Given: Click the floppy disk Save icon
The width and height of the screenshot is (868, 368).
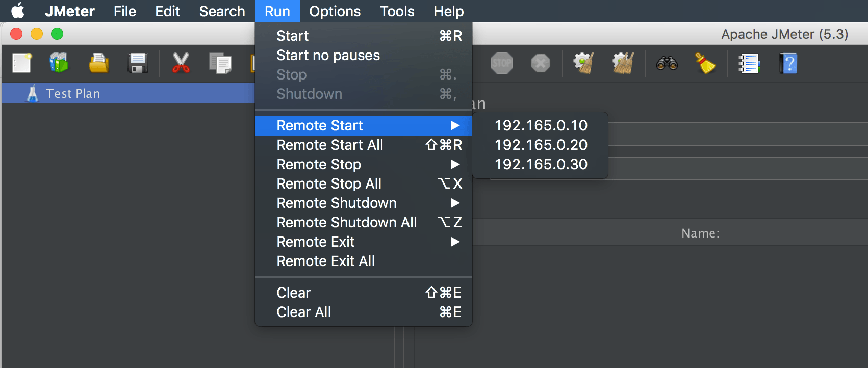Looking at the screenshot, I should click(138, 64).
